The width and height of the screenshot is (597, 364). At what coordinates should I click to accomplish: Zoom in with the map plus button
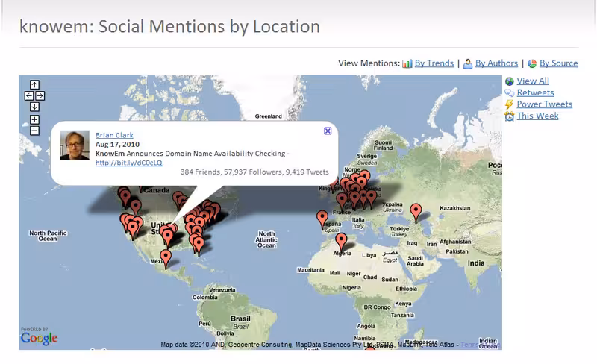point(34,119)
